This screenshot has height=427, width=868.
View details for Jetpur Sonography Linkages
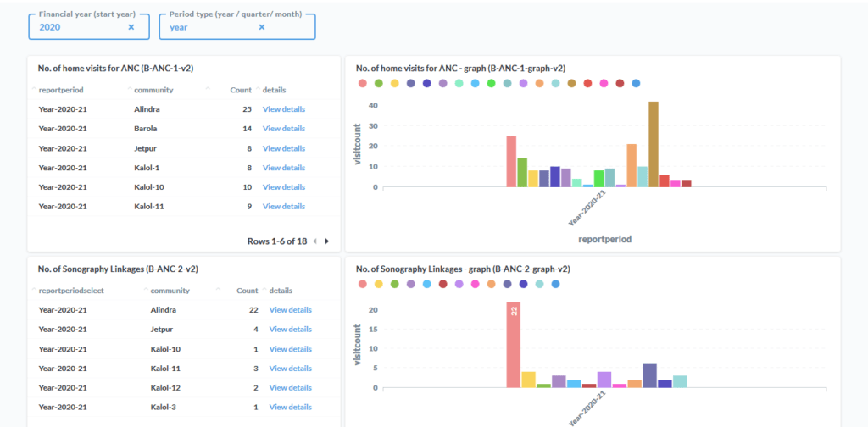pyautogui.click(x=291, y=329)
